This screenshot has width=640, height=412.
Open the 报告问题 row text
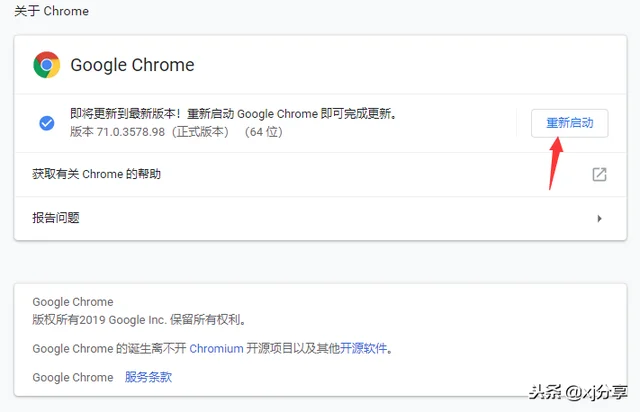tap(56, 218)
